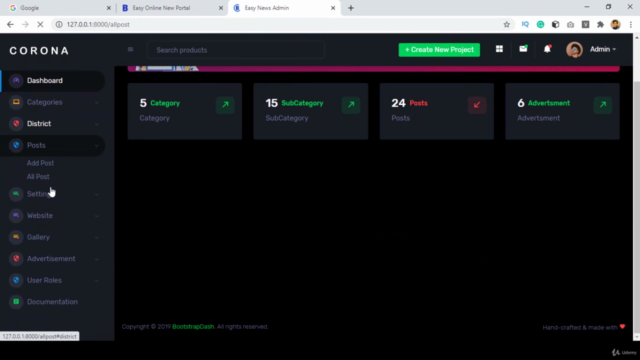Click the Website sidebar icon
The height and width of the screenshot is (360, 640).
pos(16,216)
